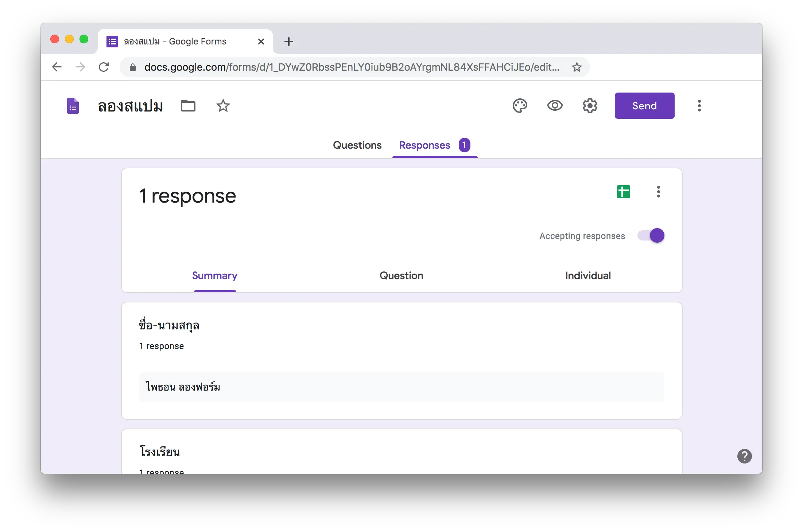Open a new browser tab
The image size is (803, 532).
click(x=288, y=42)
